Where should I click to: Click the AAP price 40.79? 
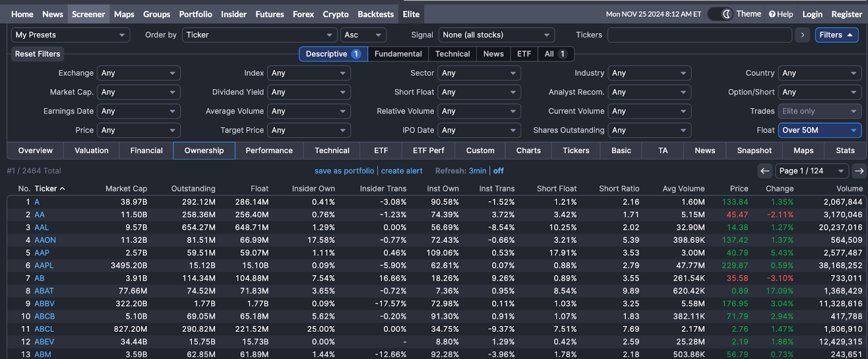[x=737, y=253]
